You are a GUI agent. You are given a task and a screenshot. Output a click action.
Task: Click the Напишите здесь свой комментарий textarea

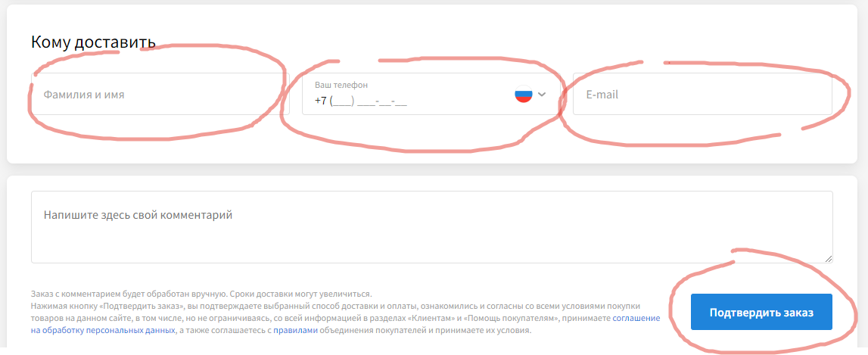pyautogui.click(x=432, y=227)
